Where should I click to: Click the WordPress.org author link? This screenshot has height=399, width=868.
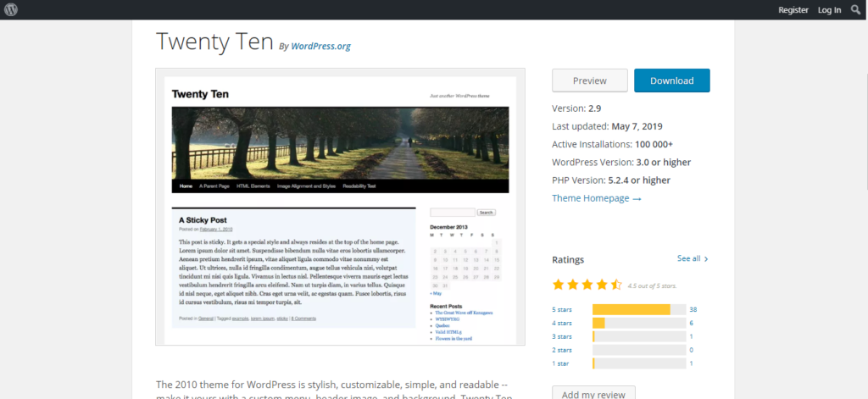point(320,47)
